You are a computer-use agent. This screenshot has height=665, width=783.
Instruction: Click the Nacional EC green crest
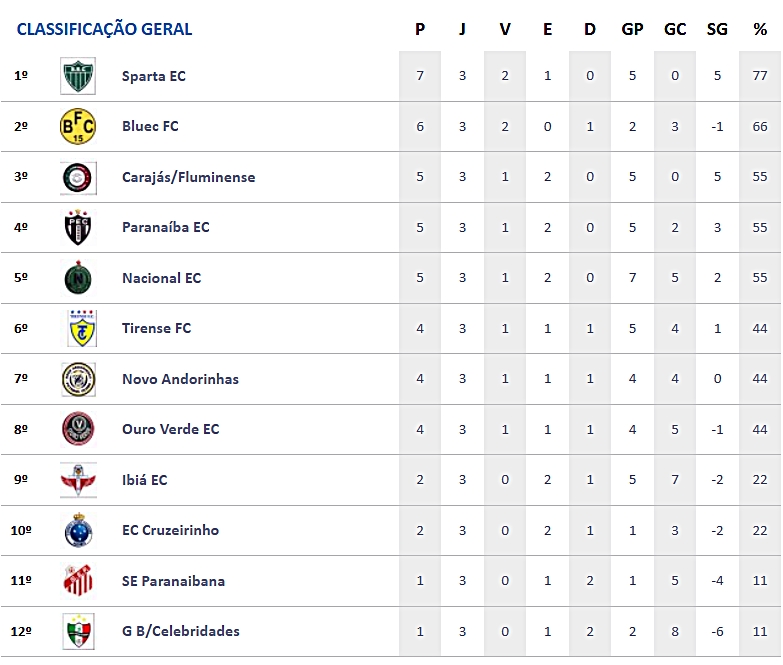pos(77,278)
